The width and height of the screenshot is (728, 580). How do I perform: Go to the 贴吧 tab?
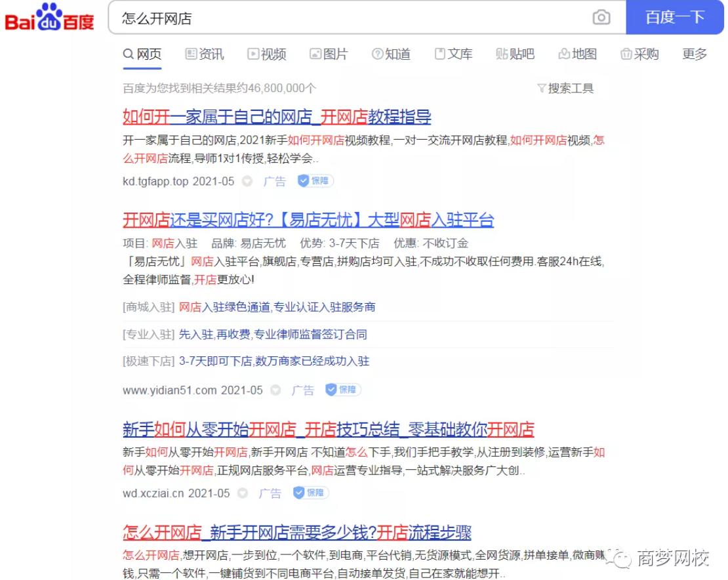coord(515,54)
